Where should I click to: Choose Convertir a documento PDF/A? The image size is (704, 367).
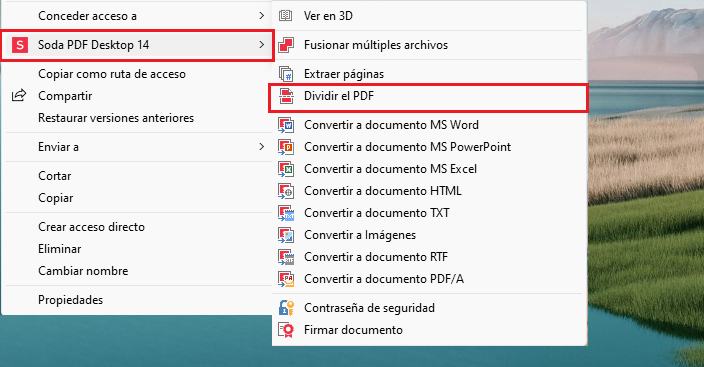384,279
